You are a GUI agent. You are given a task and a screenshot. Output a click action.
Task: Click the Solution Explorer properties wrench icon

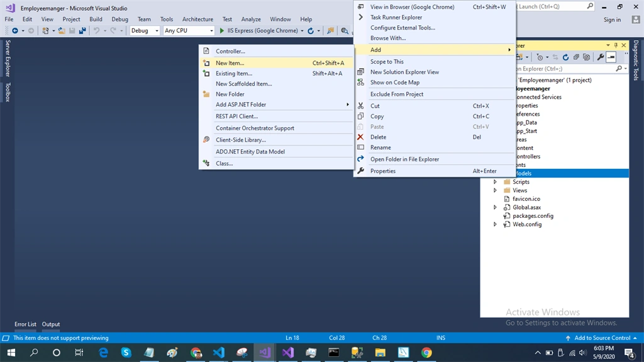[601, 57]
